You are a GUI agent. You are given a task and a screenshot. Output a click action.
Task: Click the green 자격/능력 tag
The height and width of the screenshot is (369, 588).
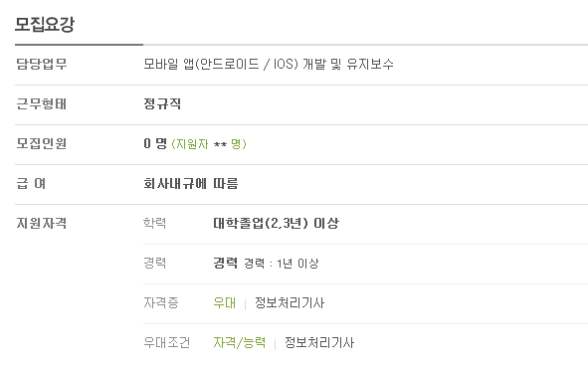pos(239,342)
